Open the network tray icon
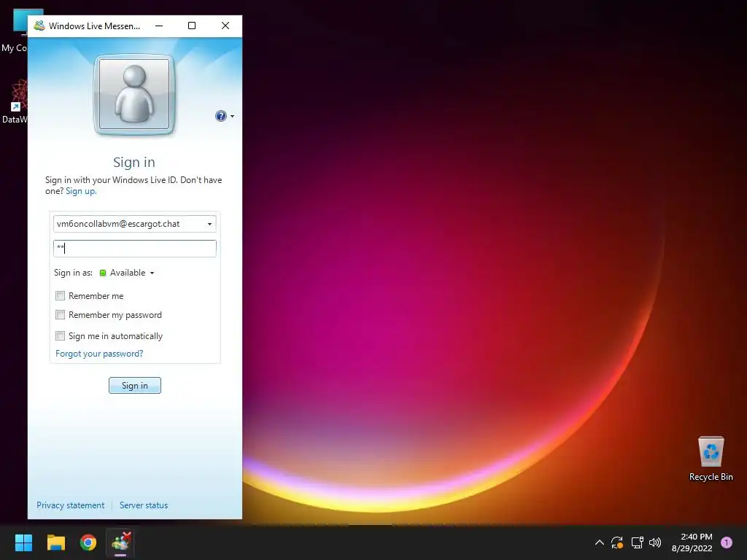The height and width of the screenshot is (560, 747). tap(637, 542)
